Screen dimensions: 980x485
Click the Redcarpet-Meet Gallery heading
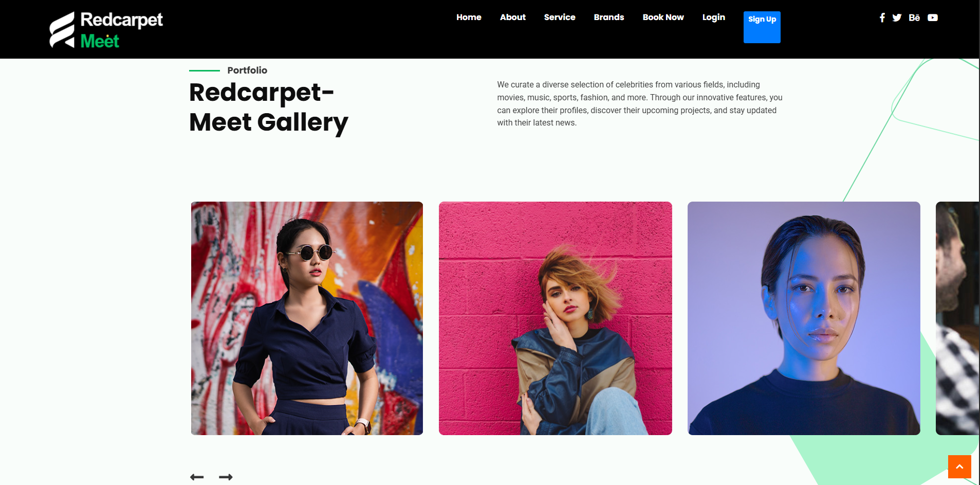tap(269, 107)
